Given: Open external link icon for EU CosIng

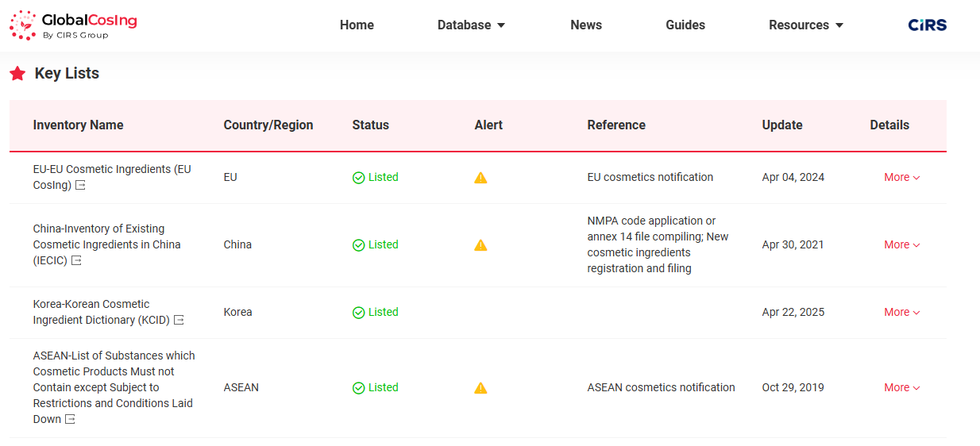Looking at the screenshot, I should pyautogui.click(x=80, y=186).
